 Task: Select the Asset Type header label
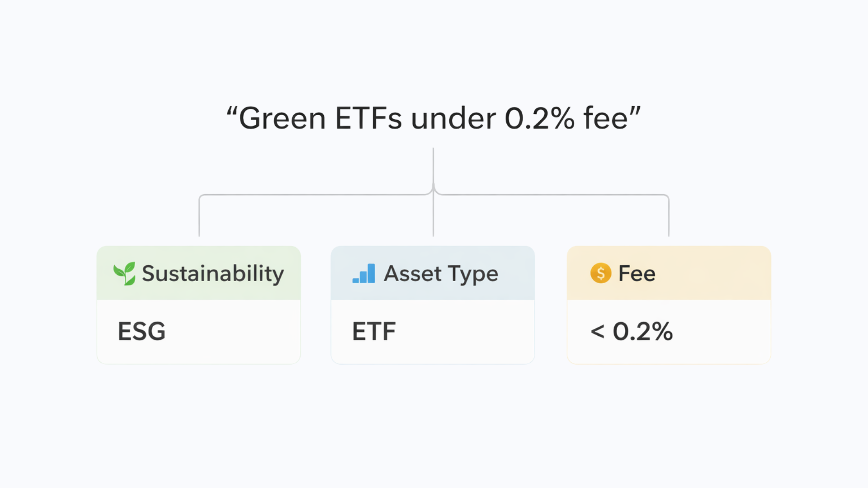click(x=441, y=273)
